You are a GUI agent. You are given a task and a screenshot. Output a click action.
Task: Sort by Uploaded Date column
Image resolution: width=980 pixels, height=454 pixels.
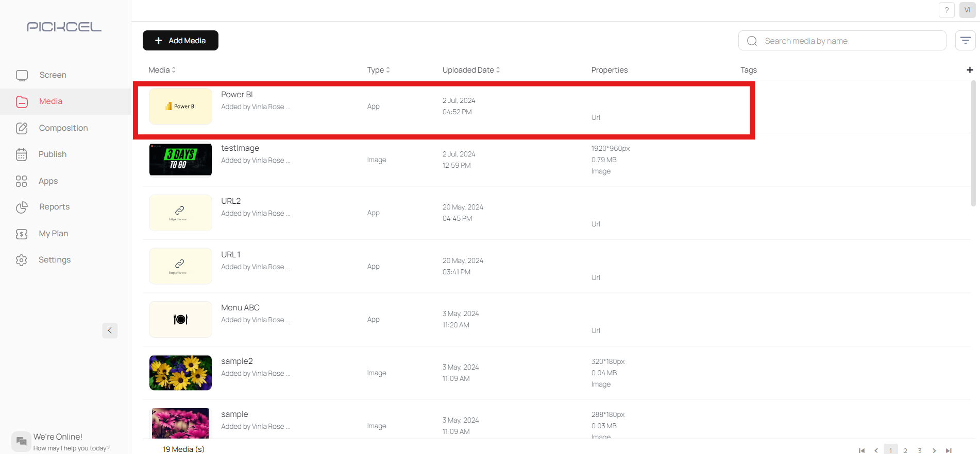(471, 70)
